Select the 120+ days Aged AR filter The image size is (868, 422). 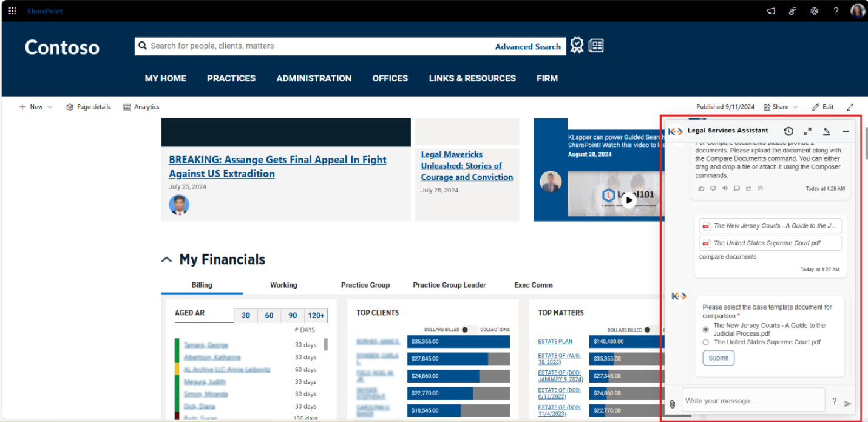pos(316,315)
